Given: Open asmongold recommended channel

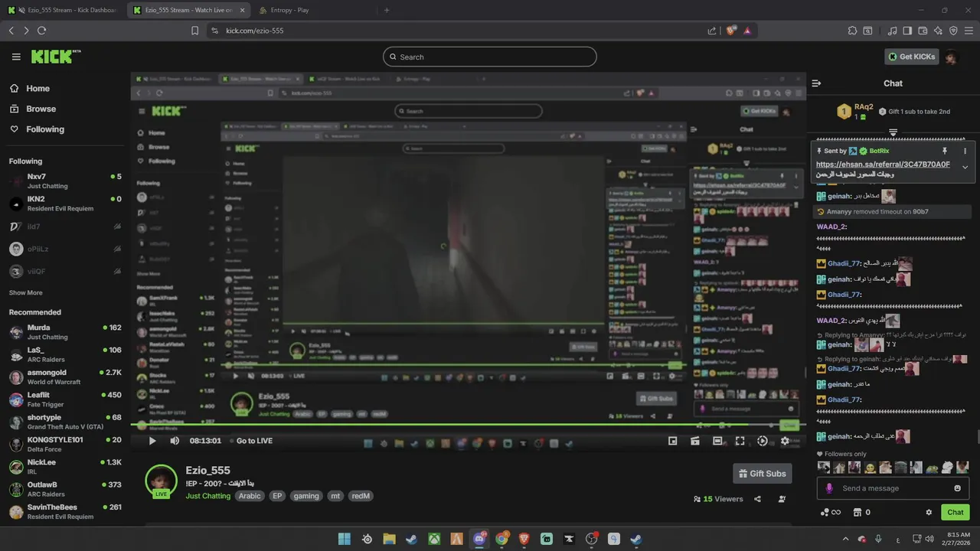Looking at the screenshot, I should tap(65, 377).
